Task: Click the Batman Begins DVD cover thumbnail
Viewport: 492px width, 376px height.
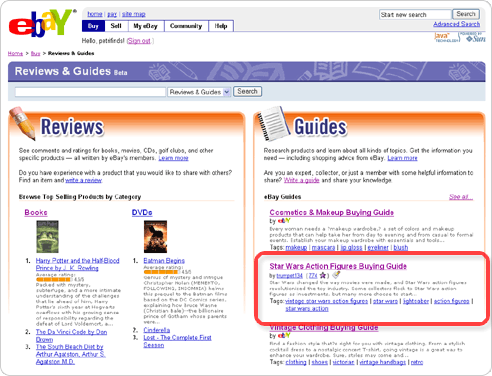Action: [x=155, y=237]
